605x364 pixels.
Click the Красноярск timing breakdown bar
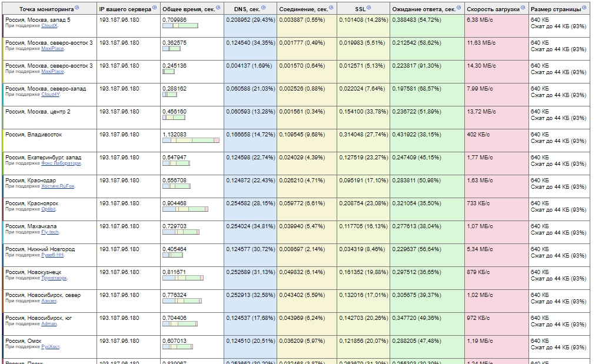[x=185, y=209]
